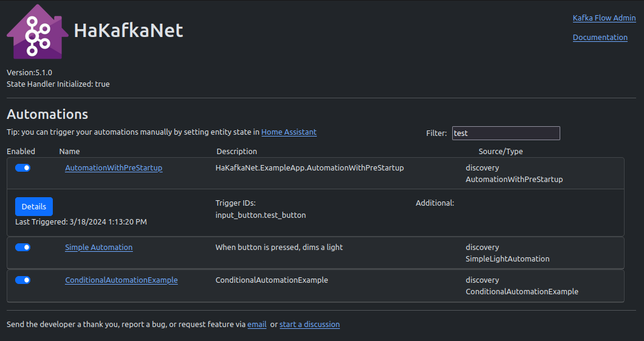Click the Name column header
The image size is (644, 341).
69,152
